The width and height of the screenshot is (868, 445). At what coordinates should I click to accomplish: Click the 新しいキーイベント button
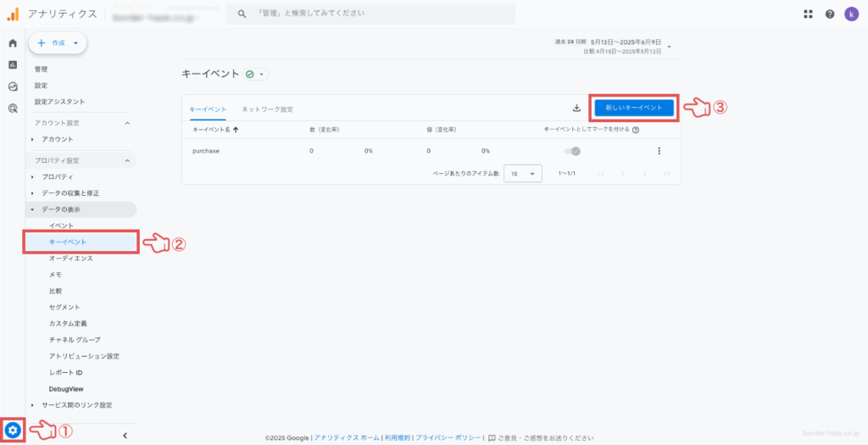click(x=634, y=108)
